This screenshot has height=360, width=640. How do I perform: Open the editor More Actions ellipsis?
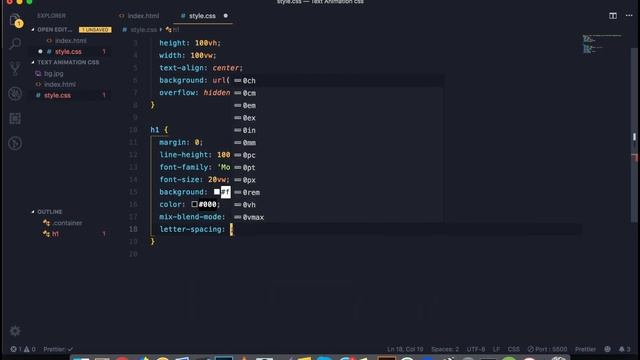click(629, 16)
